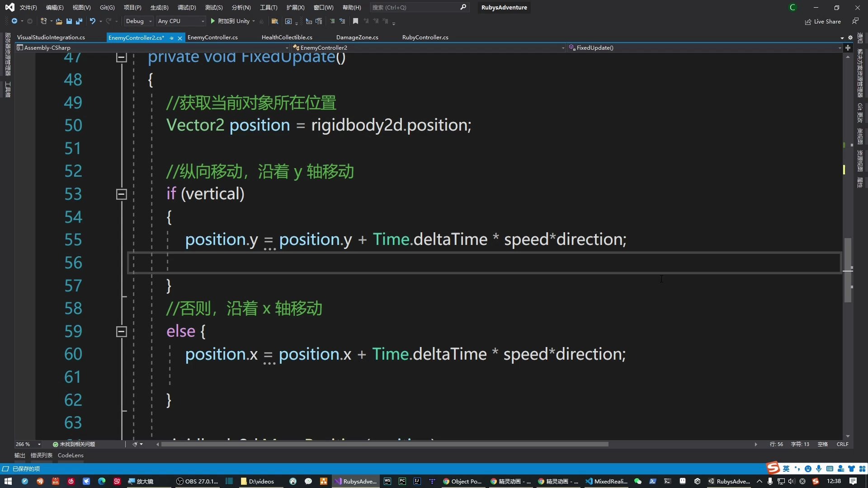This screenshot has height=488, width=868.
Task: Open Find in Files search
Action: pyautogui.click(x=274, y=21)
